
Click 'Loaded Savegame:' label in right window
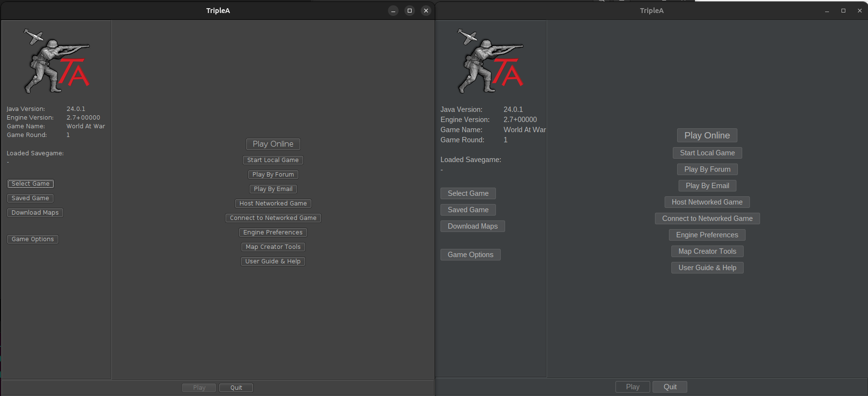pyautogui.click(x=471, y=160)
